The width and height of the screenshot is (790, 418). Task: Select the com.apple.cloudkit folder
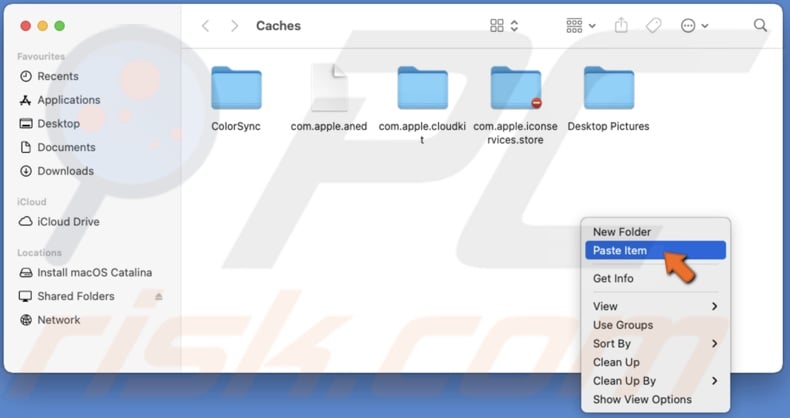[422, 88]
